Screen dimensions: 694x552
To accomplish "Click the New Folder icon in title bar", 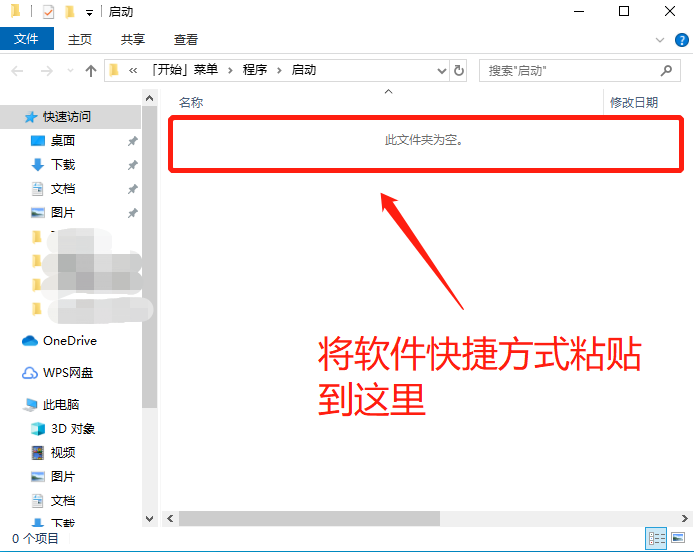I will tap(69, 12).
